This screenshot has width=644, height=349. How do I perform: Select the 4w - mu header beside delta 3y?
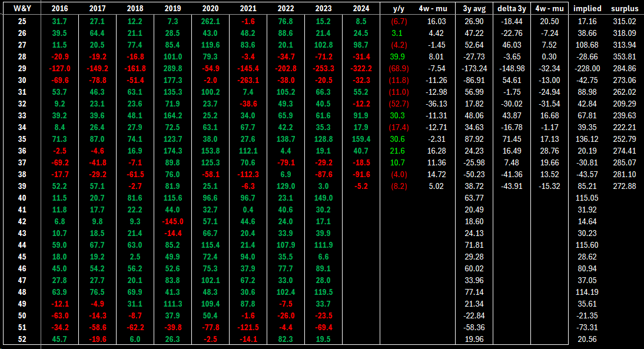click(x=550, y=9)
